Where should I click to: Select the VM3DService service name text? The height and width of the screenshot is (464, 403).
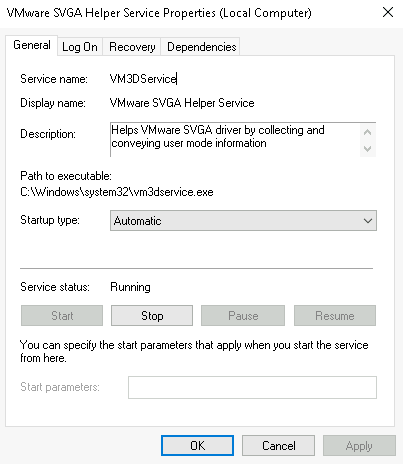coord(143,79)
